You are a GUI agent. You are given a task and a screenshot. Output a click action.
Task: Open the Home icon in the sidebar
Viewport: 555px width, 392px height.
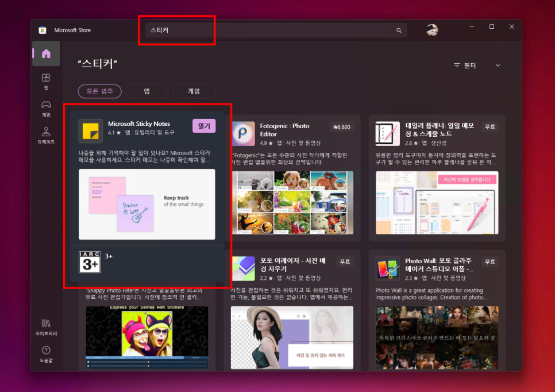[x=46, y=54]
